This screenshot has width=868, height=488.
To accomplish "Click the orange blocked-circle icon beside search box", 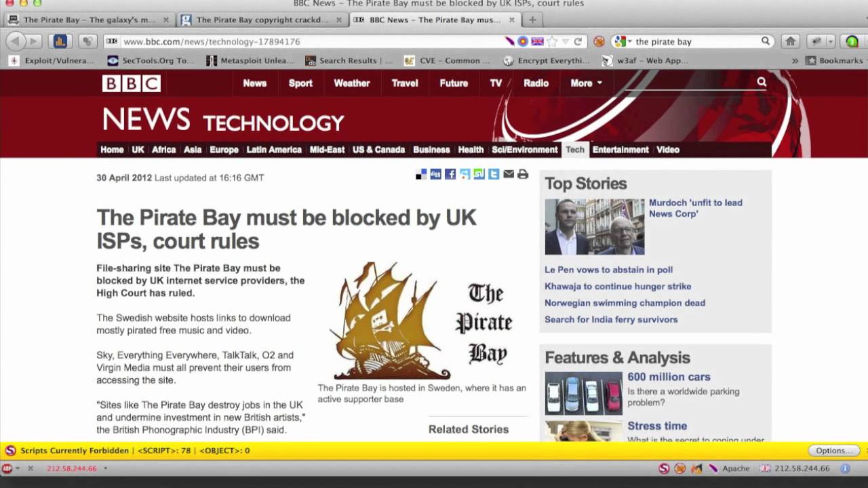I will click(x=599, y=41).
